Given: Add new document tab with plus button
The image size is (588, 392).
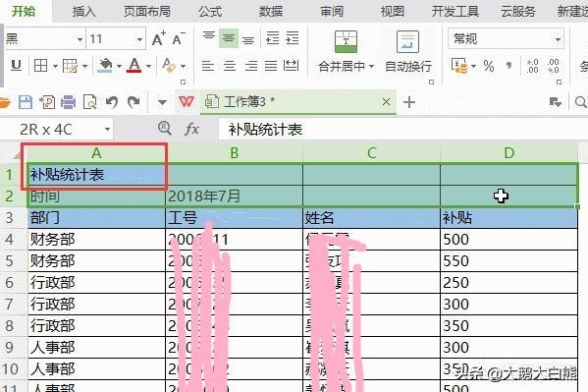Looking at the screenshot, I should [x=409, y=102].
